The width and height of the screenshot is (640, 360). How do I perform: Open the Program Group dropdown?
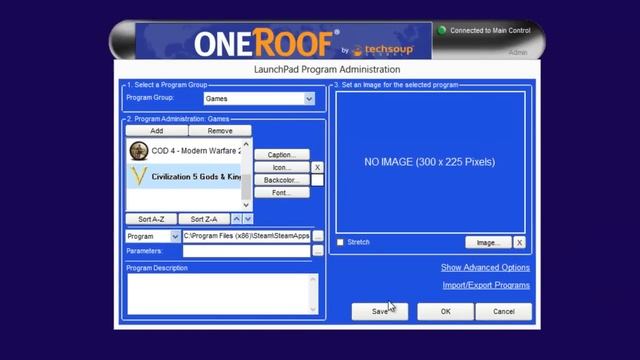(309, 98)
